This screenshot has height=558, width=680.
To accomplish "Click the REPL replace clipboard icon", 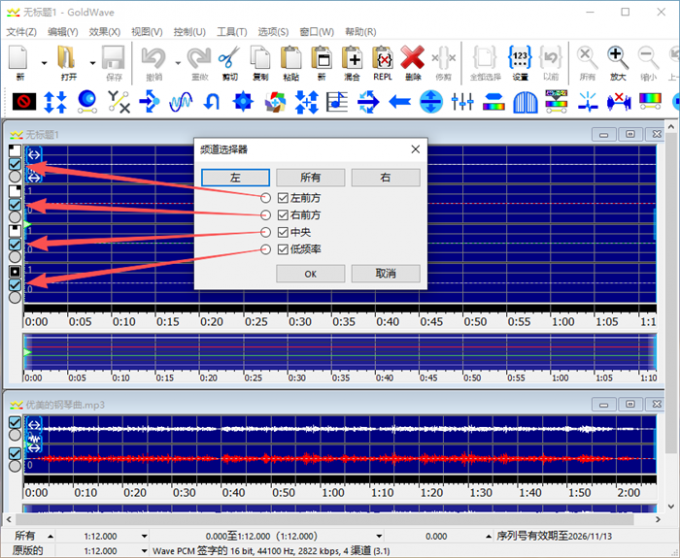I will click(x=382, y=59).
